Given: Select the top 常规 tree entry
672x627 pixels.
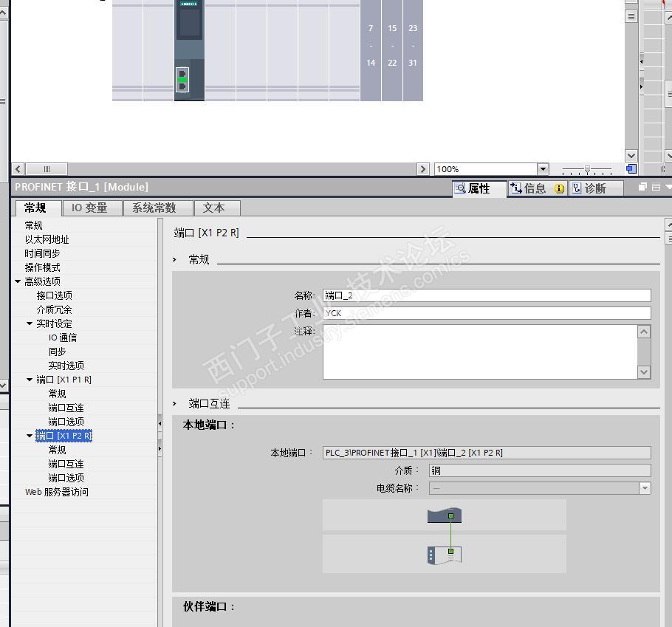Looking at the screenshot, I should coord(33,225).
